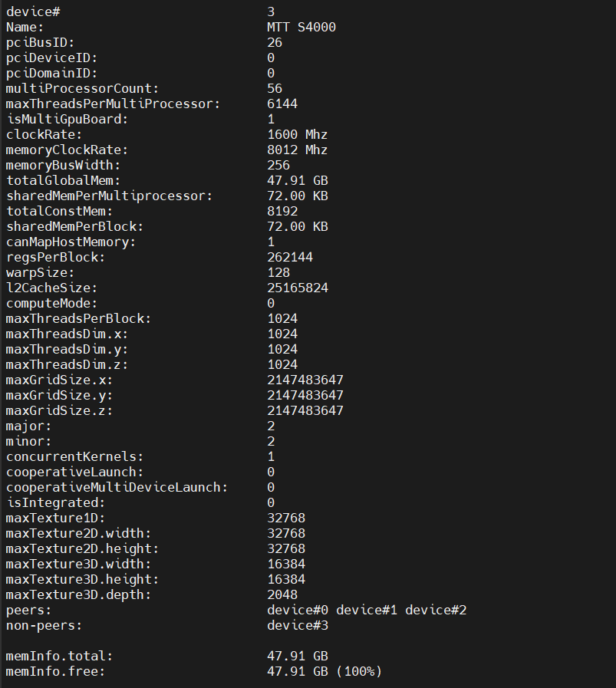
Task: Click the totalConstMem value 8192
Action: (x=282, y=211)
